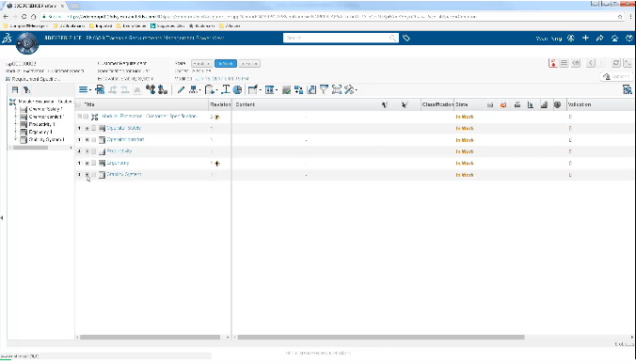This screenshot has width=636, height=364.
Task: Click the Title pane horizontal scrollbar
Action: point(150,338)
